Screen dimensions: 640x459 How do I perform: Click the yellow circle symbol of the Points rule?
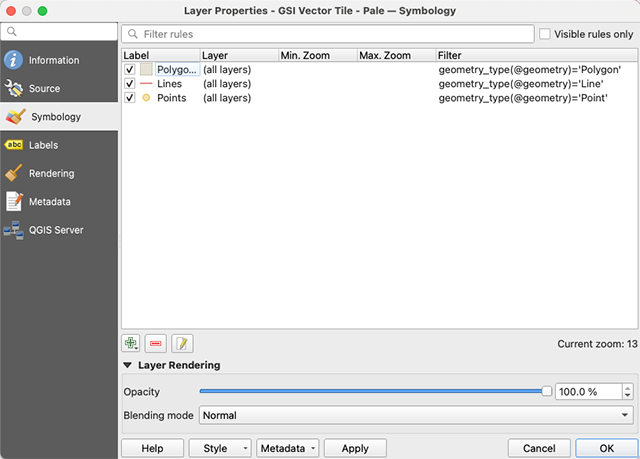(x=146, y=98)
